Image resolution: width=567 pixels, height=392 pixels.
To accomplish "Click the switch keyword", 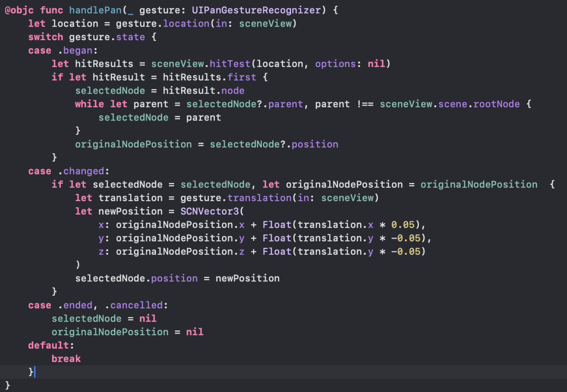I will (46, 37).
